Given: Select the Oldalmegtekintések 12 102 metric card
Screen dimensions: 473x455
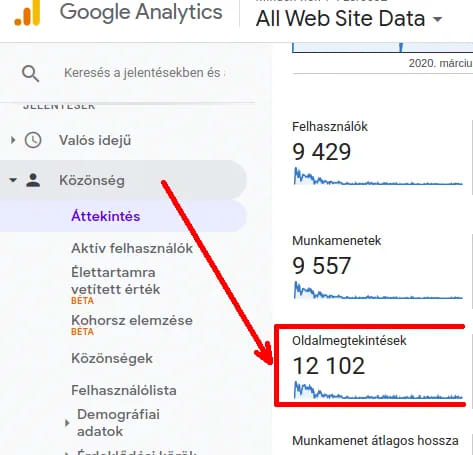Looking at the screenshot, I should click(377, 367).
